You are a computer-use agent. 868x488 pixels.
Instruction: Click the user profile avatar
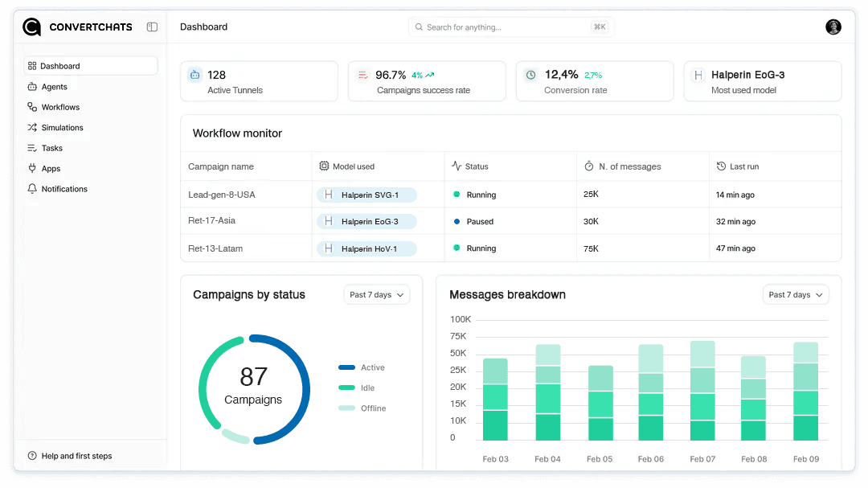tap(833, 27)
